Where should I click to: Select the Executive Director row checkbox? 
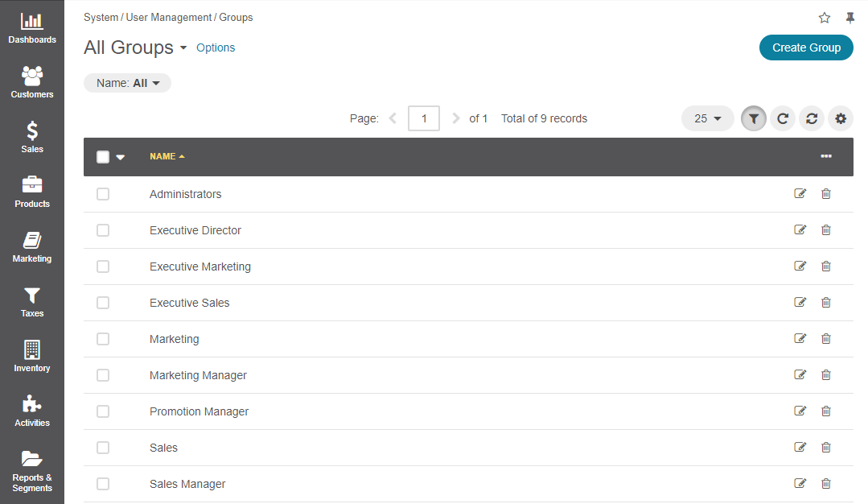pyautogui.click(x=103, y=229)
